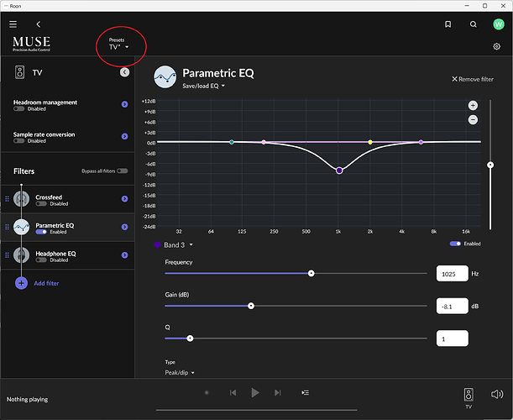Open the play queue icon

[x=306, y=392]
